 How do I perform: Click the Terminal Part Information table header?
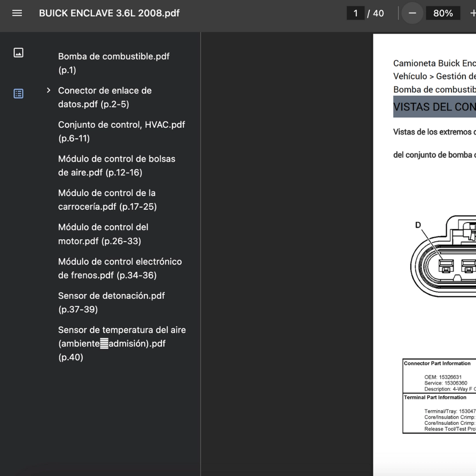point(435,398)
